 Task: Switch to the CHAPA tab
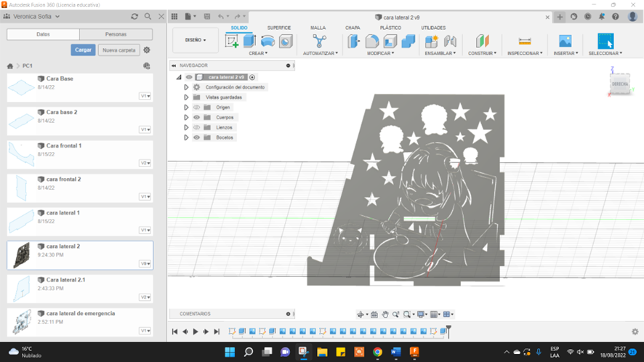point(353,28)
